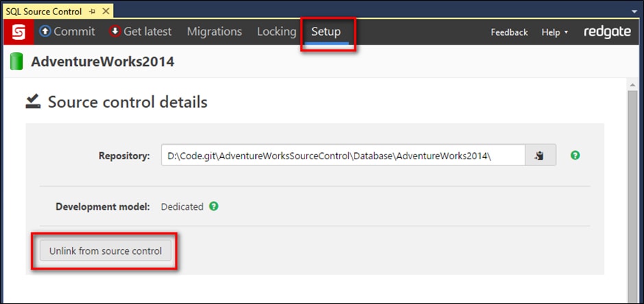Open the tab list dropdown arrow
This screenshot has width=644, height=304.
(x=634, y=12)
